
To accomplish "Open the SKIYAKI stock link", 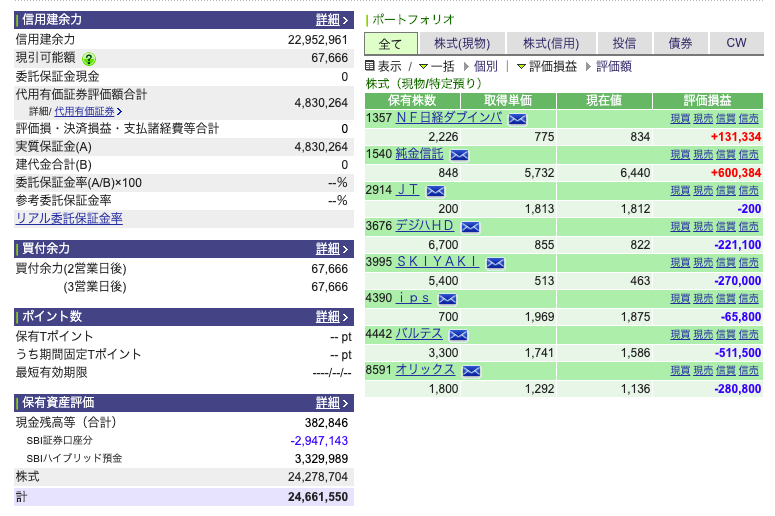I will [437, 262].
